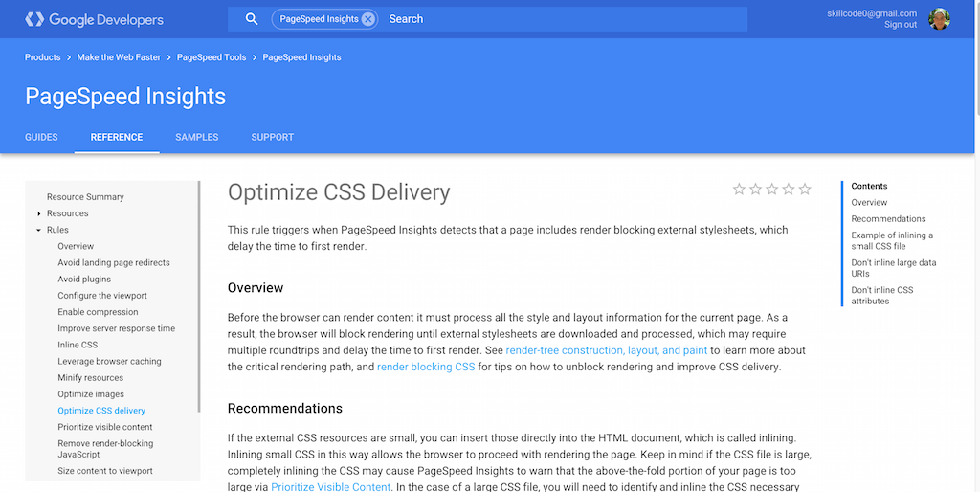Open Overview under Rules in sidebar
This screenshot has height=492, width=980.
pyautogui.click(x=76, y=246)
